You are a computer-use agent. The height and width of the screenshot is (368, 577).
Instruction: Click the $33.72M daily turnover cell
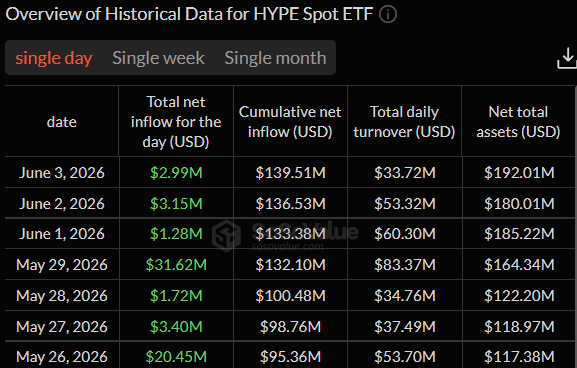coord(404,173)
